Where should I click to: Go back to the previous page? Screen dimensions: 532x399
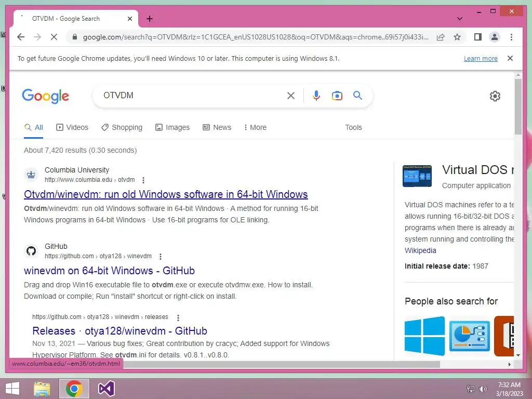pos(21,37)
